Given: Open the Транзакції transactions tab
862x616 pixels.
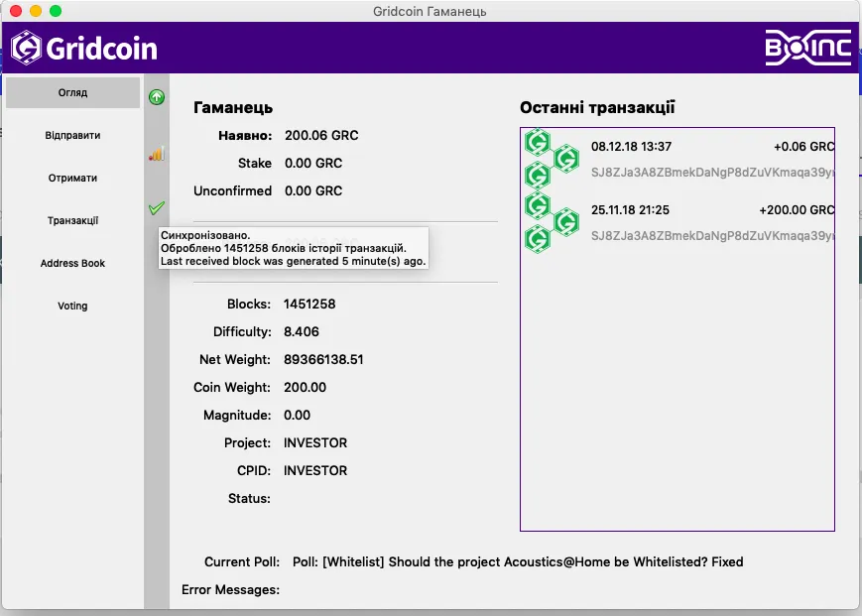Looking at the screenshot, I should pos(72,220).
